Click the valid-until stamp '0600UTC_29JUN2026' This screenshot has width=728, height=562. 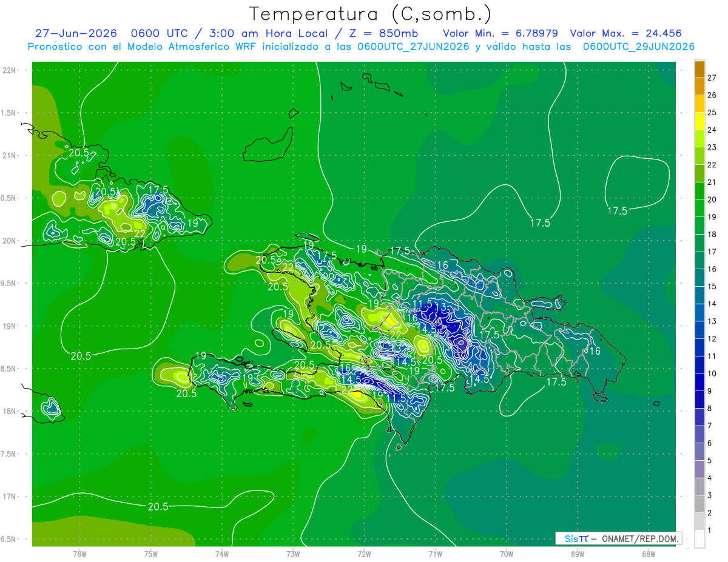point(639,47)
